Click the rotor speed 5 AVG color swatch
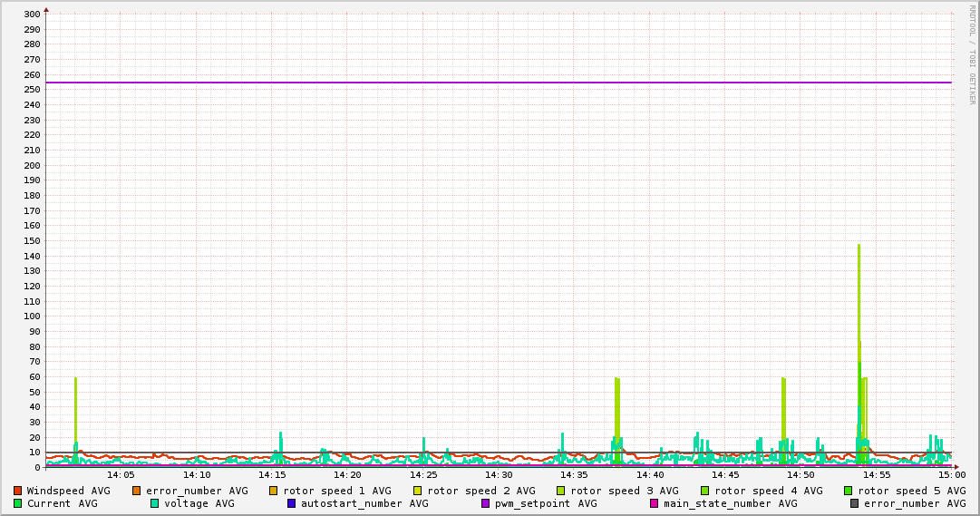The width and height of the screenshot is (980, 516). pos(849,491)
